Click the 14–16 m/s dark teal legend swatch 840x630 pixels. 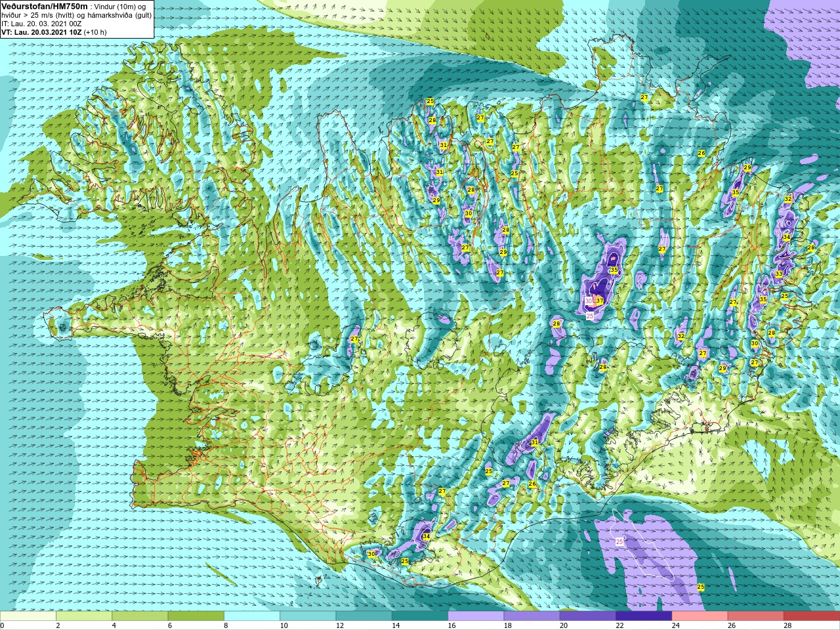(420, 616)
